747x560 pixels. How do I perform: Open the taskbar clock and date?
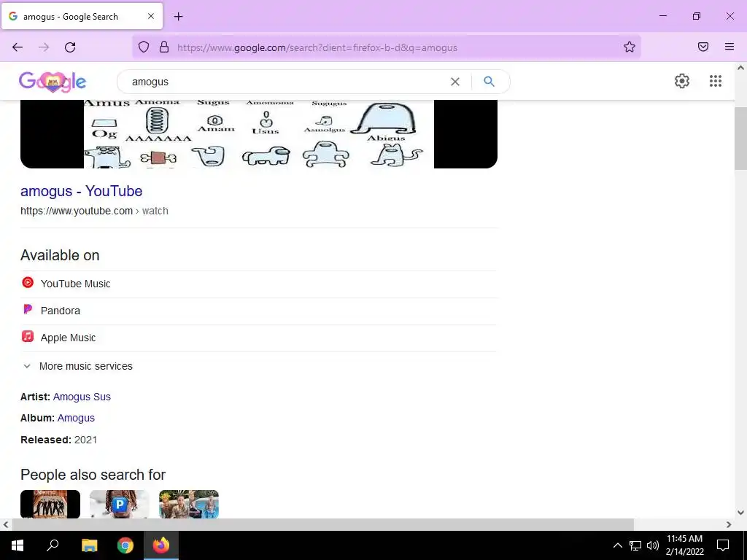684,545
